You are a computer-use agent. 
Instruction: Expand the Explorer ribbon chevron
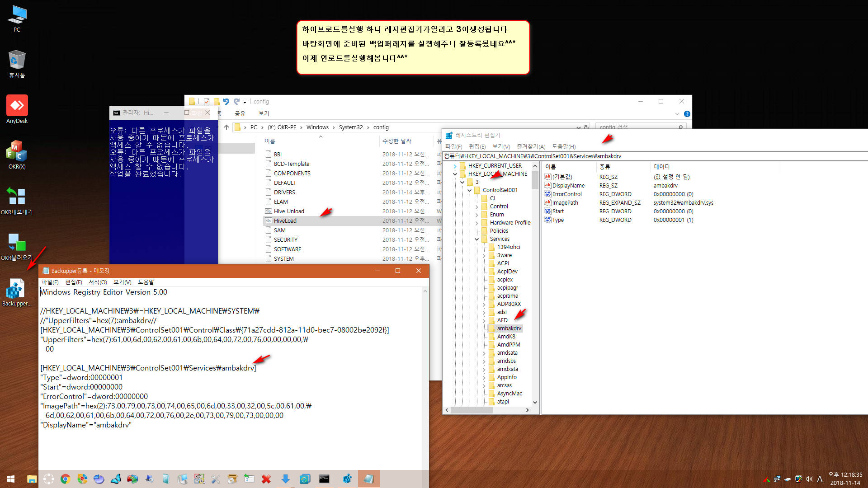[x=677, y=114]
